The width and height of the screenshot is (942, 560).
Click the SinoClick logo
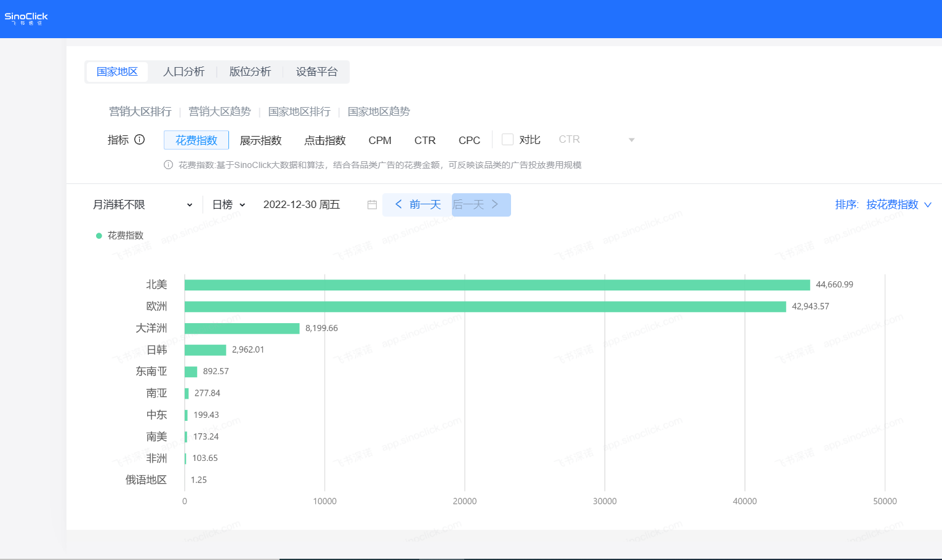pyautogui.click(x=26, y=18)
